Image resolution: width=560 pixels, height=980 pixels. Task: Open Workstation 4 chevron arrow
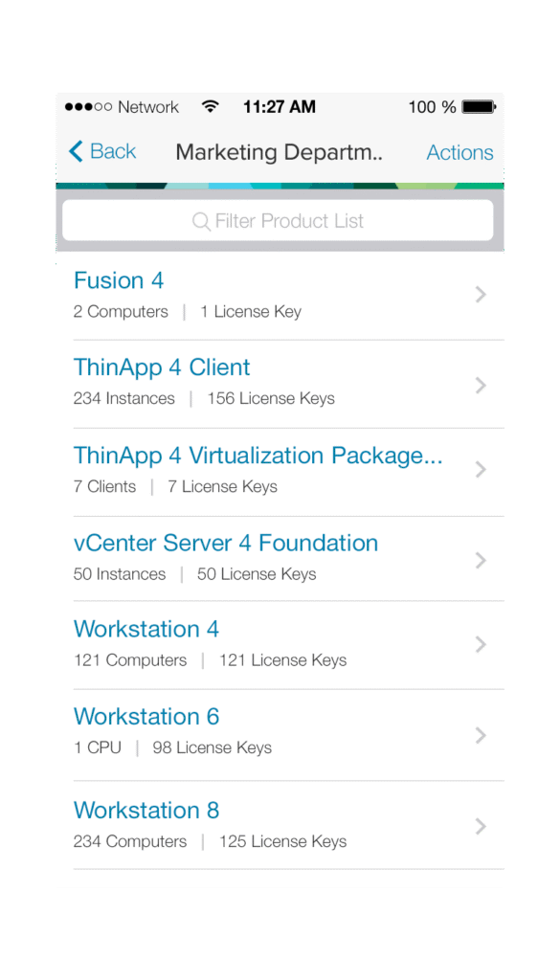[x=481, y=644]
